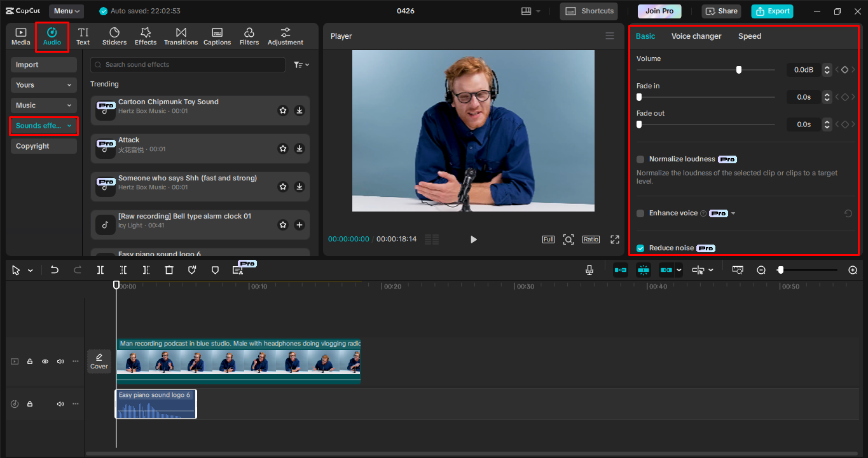Click the Import button in the sidebar
Screen dimensions: 868x458
[44, 65]
